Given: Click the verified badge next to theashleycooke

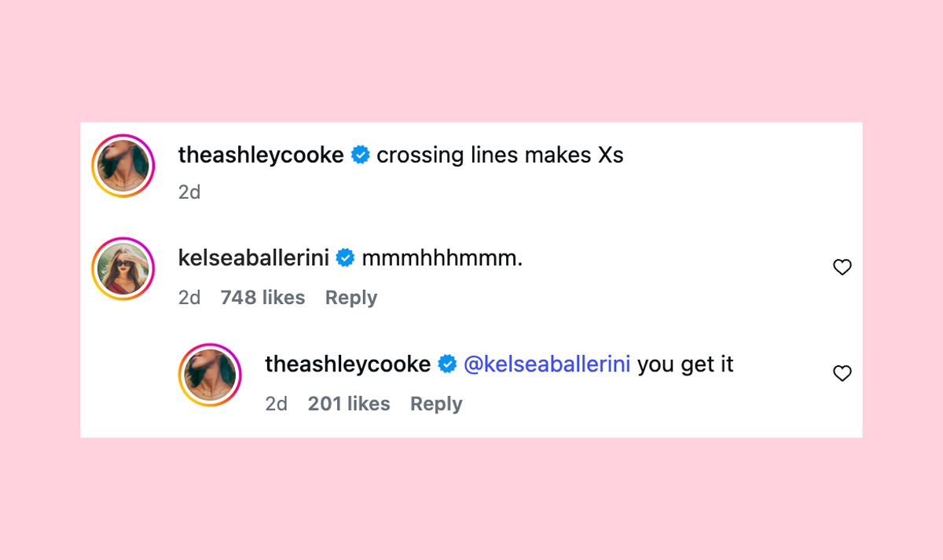Looking at the screenshot, I should pyautogui.click(x=360, y=155).
